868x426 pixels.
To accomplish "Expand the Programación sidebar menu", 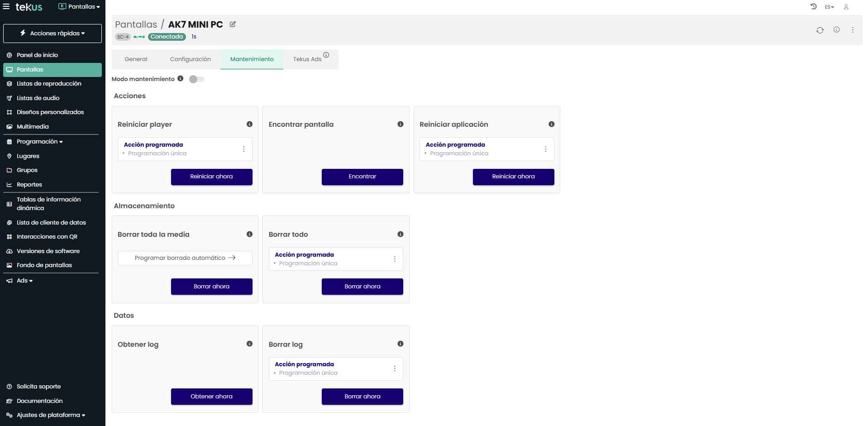I will pyautogui.click(x=40, y=142).
